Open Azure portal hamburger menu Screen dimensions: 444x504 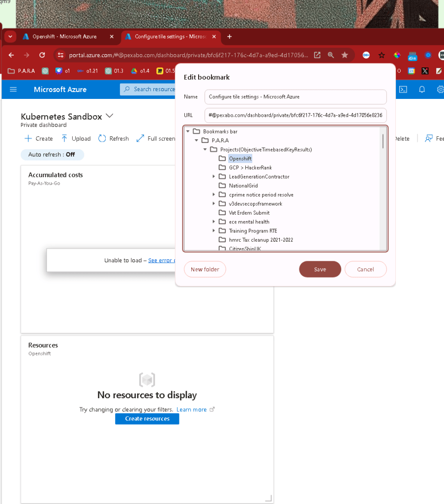[13, 90]
